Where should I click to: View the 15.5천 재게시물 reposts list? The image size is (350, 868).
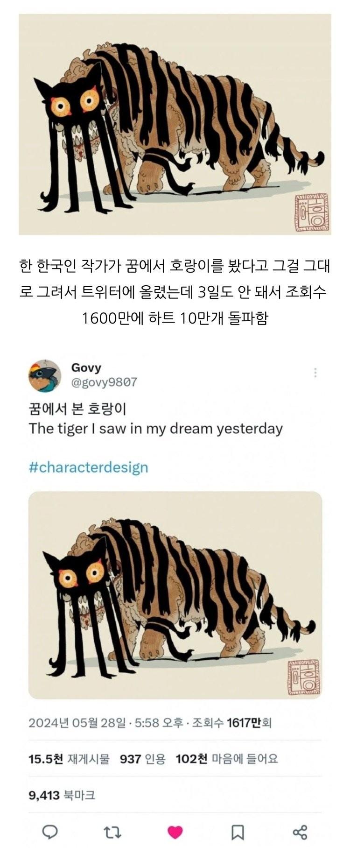click(69, 759)
